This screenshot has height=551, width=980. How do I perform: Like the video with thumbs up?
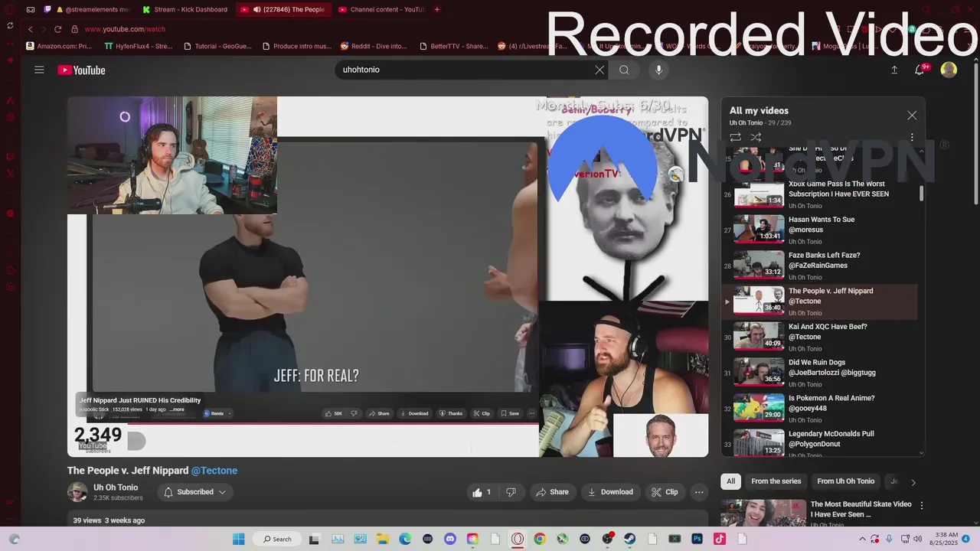(482, 492)
